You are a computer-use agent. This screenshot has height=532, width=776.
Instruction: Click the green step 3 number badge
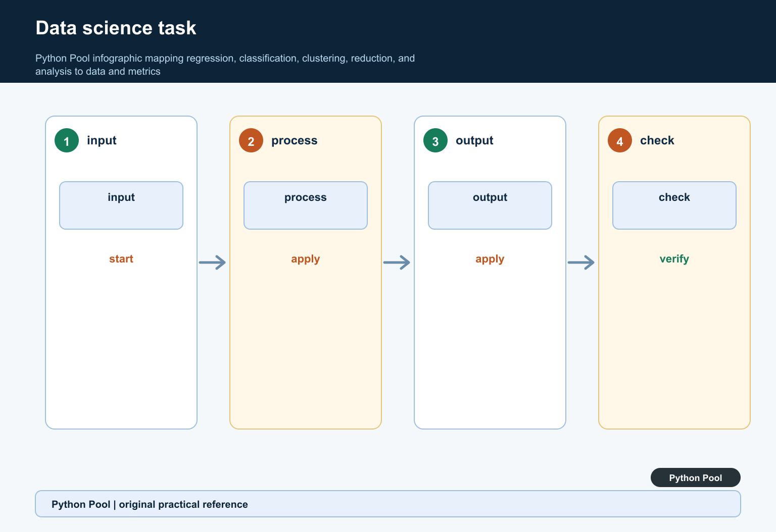(435, 140)
